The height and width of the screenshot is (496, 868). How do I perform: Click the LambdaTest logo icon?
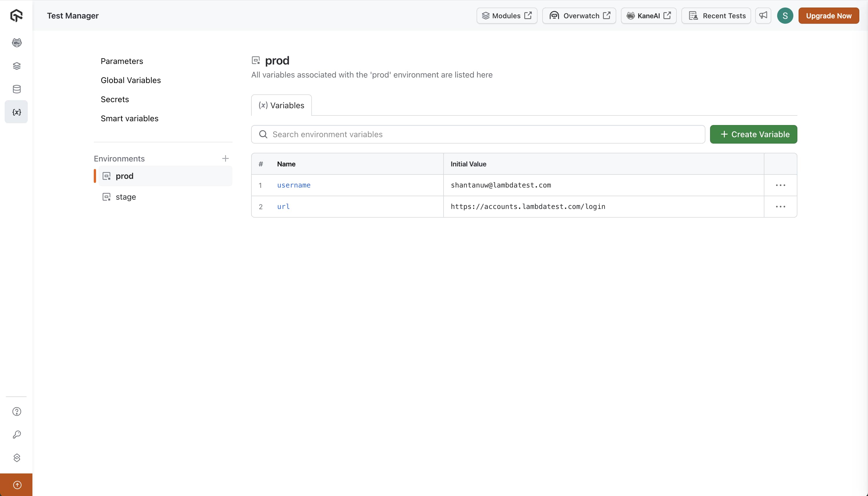click(16, 16)
